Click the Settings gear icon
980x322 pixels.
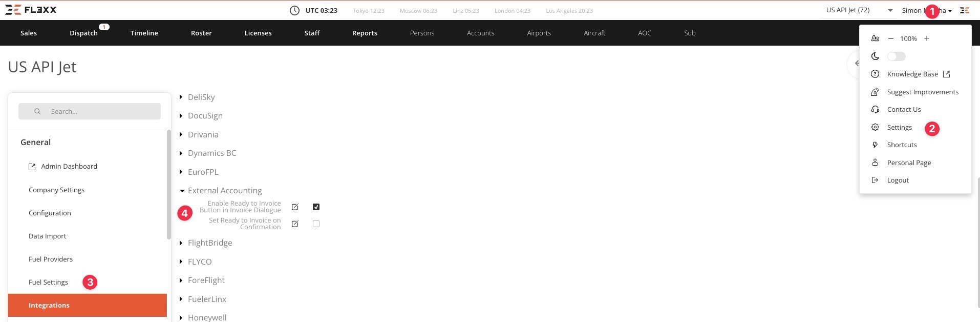pos(875,127)
